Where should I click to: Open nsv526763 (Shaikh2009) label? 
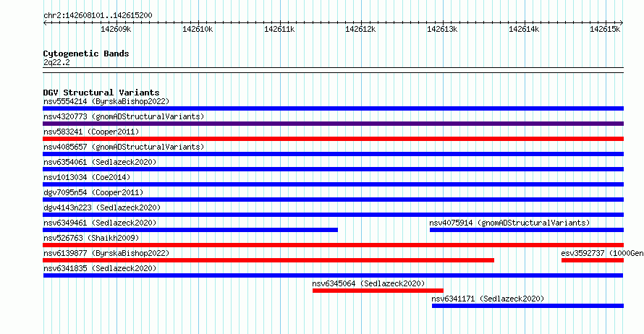pos(91,238)
